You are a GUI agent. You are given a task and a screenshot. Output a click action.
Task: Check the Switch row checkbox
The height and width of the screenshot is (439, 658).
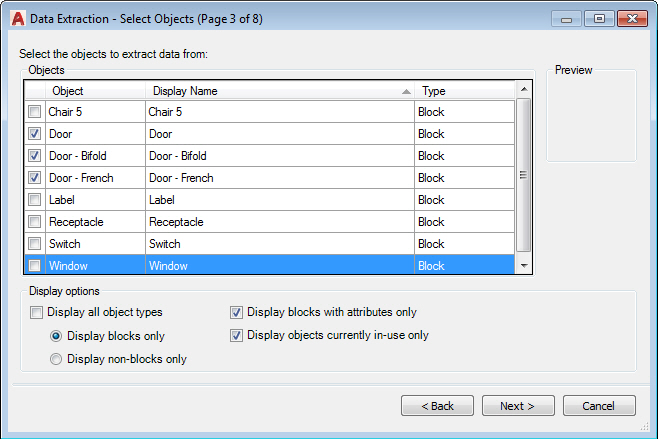(x=34, y=244)
